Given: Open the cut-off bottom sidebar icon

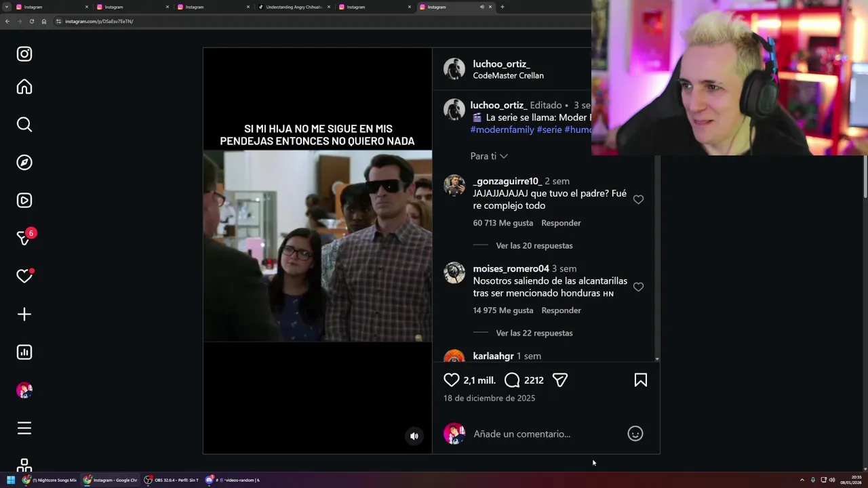Looking at the screenshot, I should coord(24,465).
